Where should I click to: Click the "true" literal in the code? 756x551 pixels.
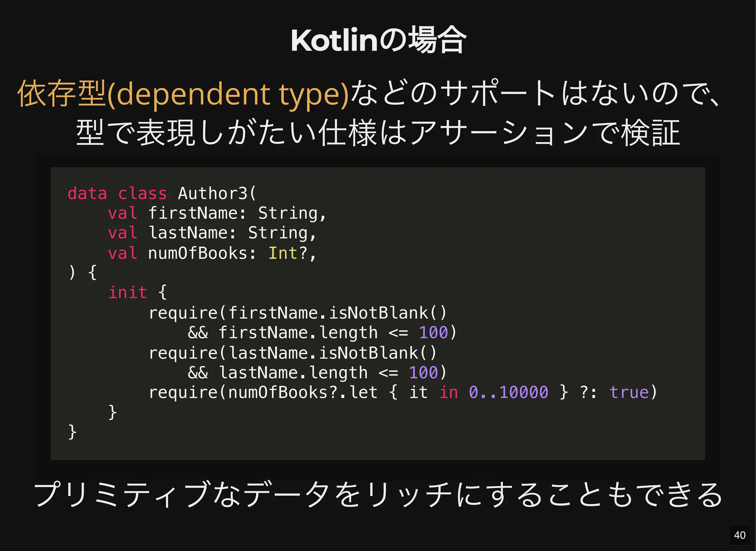click(x=629, y=392)
